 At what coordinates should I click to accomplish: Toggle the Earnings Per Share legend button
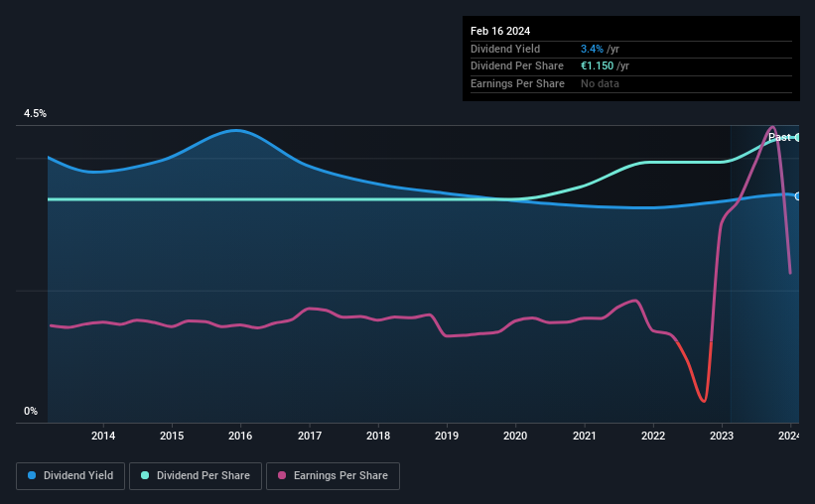tap(333, 476)
